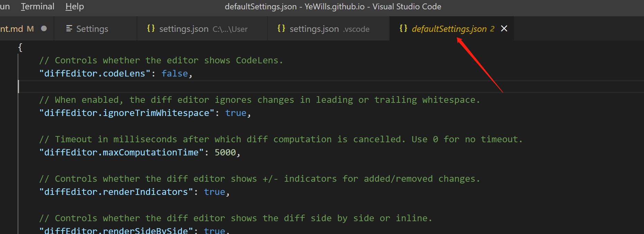Click the false value of diffEditor.codeLens
The height and width of the screenshot is (234, 644).
pos(175,73)
